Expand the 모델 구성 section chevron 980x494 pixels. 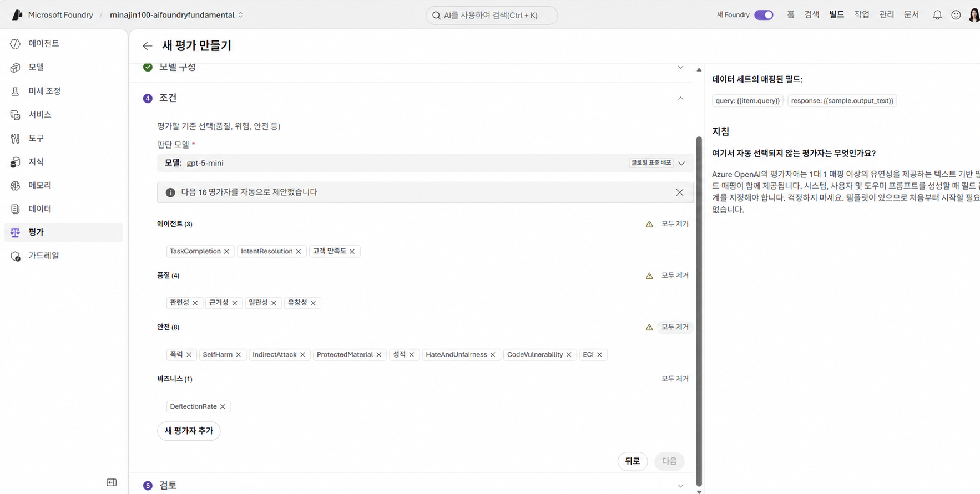(x=680, y=68)
